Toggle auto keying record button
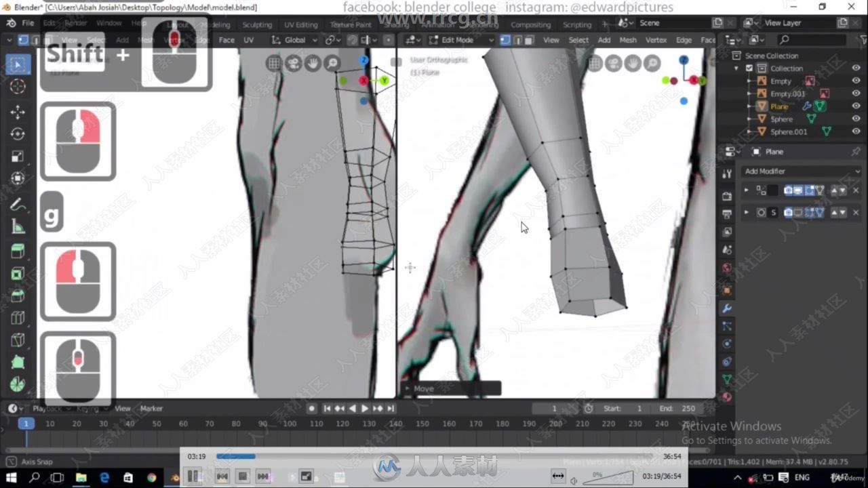Viewport: 868px width, 488px height. pos(312,409)
